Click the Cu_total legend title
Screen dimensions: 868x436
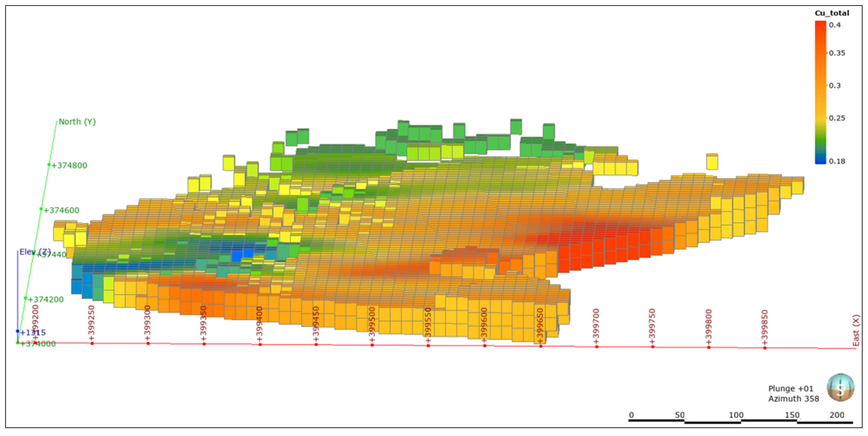click(x=832, y=13)
